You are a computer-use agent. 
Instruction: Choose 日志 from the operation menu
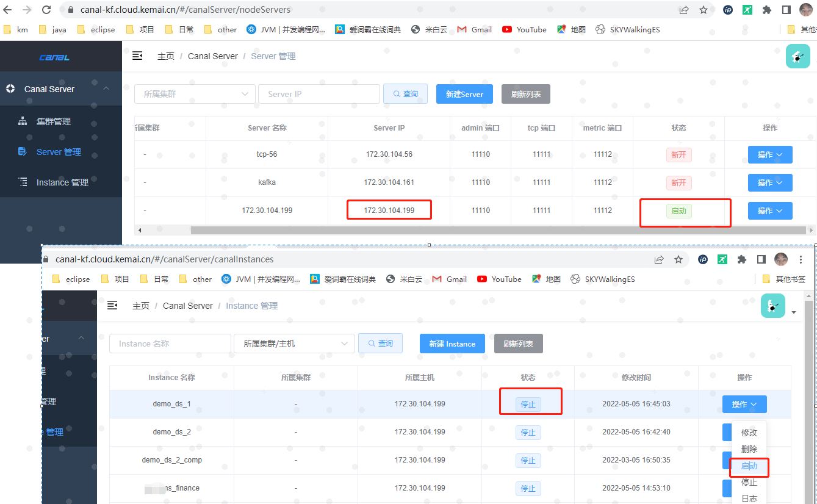tap(749, 498)
